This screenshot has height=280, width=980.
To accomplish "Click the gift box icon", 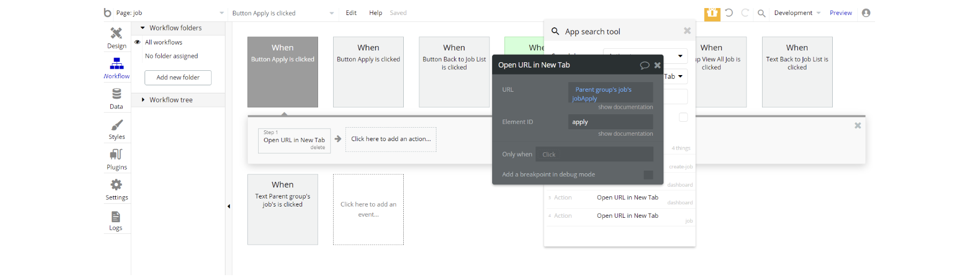I will [x=712, y=13].
